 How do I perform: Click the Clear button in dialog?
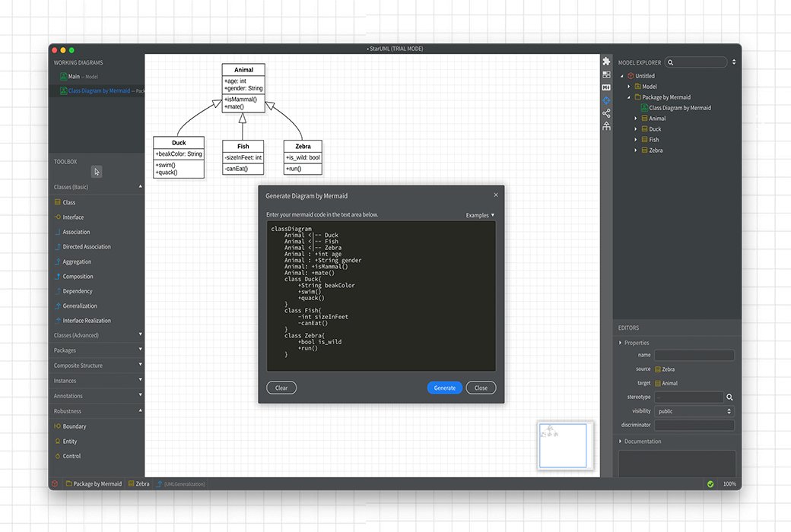click(x=281, y=388)
